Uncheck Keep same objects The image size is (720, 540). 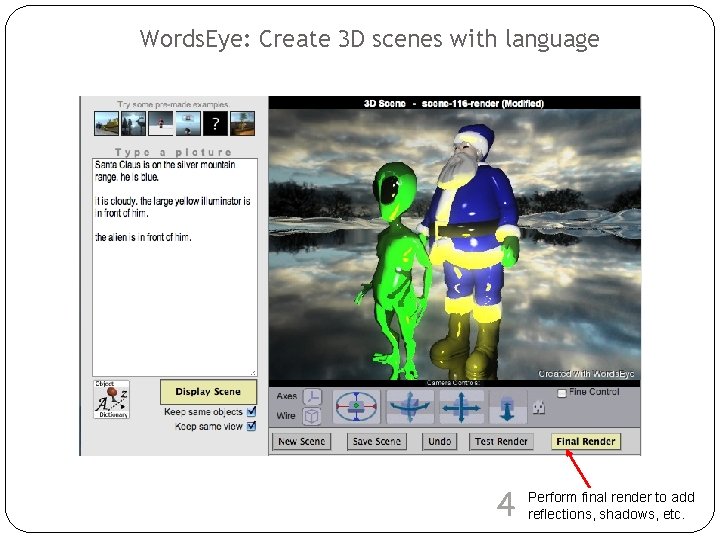point(252,411)
